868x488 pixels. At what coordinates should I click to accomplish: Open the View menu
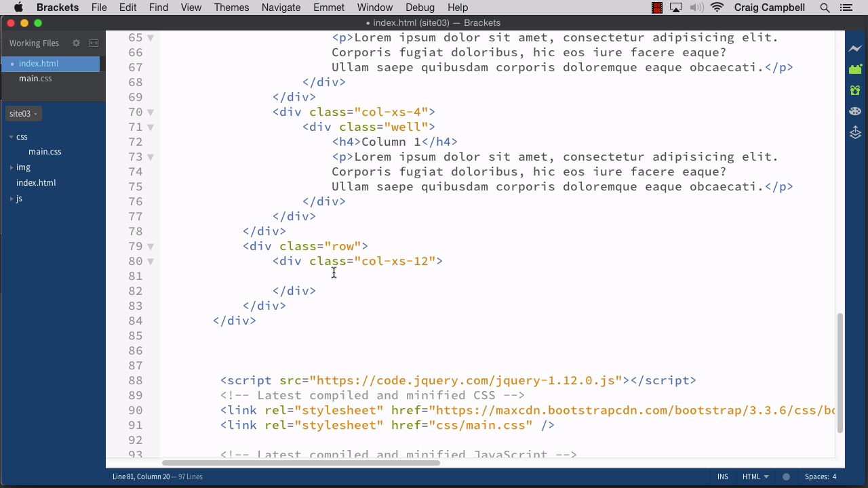(x=191, y=7)
